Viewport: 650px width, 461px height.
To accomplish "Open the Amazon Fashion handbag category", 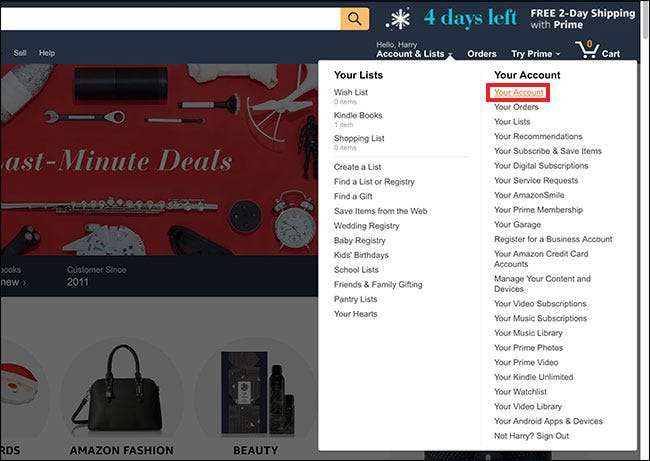I will (x=121, y=398).
